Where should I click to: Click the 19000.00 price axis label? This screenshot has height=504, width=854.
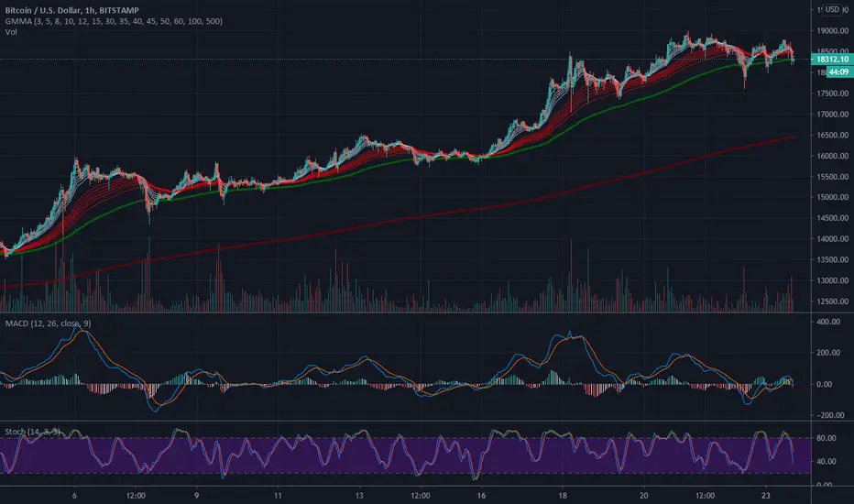point(832,31)
